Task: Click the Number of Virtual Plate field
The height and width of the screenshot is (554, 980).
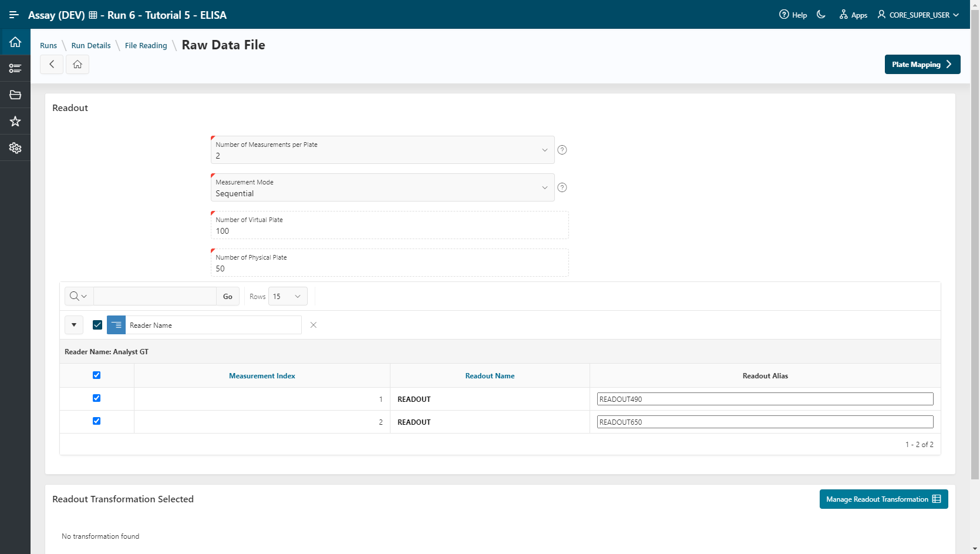Action: click(x=389, y=225)
